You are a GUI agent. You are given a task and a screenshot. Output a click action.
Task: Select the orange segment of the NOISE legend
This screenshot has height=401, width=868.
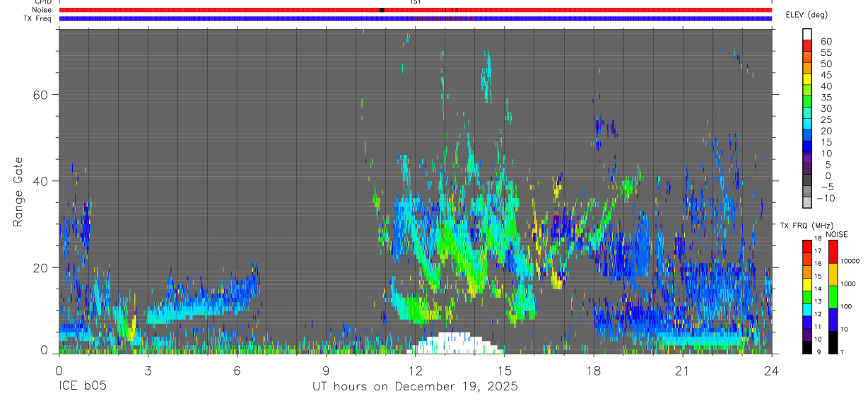click(833, 273)
